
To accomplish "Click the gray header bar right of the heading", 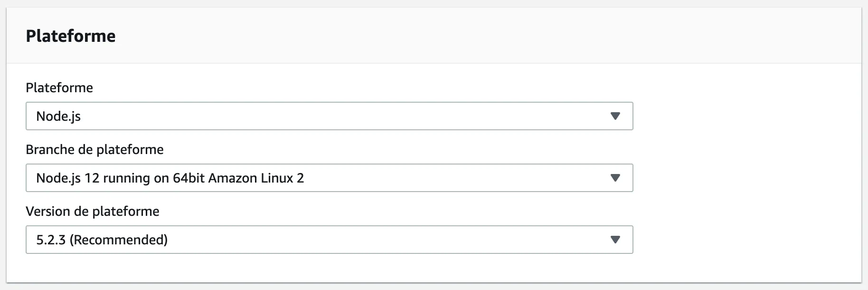I will 475,36.
